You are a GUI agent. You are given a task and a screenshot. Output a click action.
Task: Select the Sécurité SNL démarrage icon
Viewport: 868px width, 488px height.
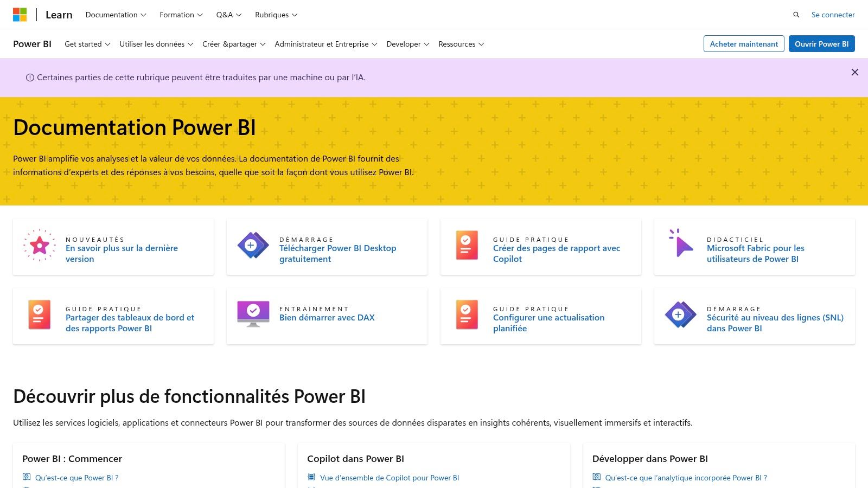tap(680, 315)
